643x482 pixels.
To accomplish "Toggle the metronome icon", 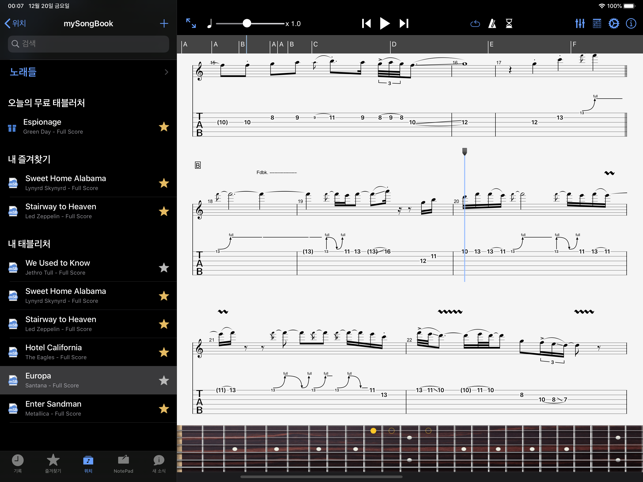I will coord(492,23).
